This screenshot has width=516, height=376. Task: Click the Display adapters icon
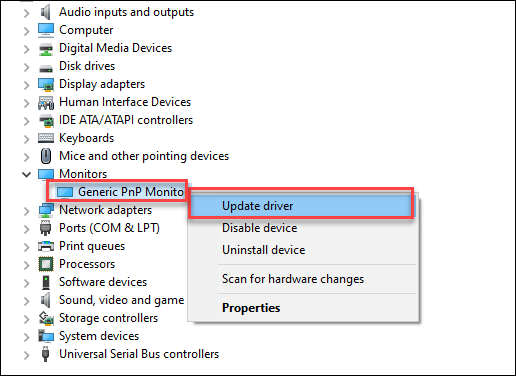(x=46, y=84)
